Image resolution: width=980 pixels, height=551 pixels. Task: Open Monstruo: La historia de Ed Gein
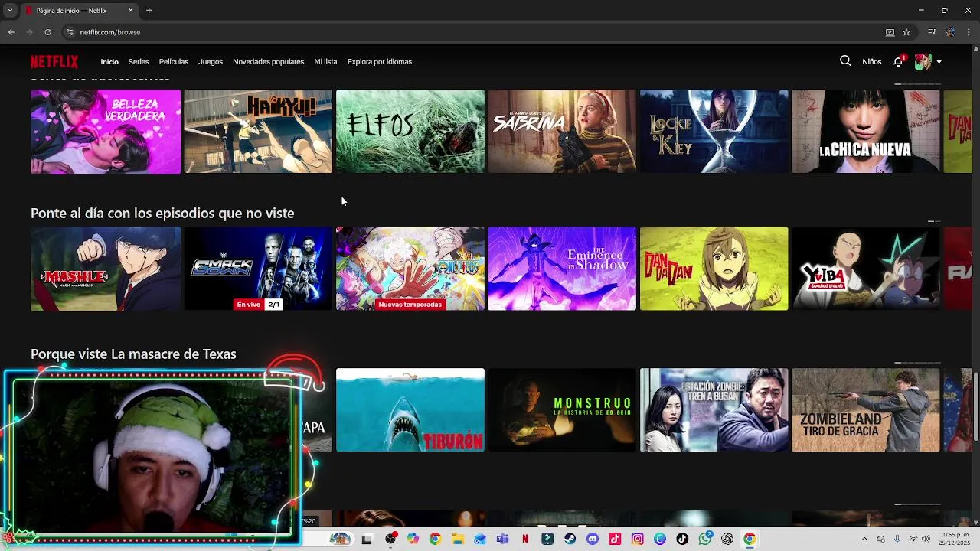(562, 410)
